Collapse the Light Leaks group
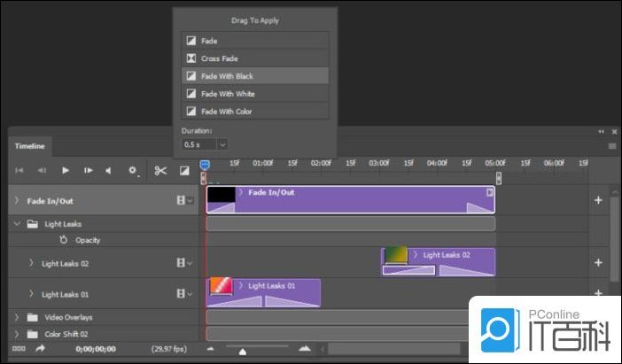622x364 pixels. [16, 224]
